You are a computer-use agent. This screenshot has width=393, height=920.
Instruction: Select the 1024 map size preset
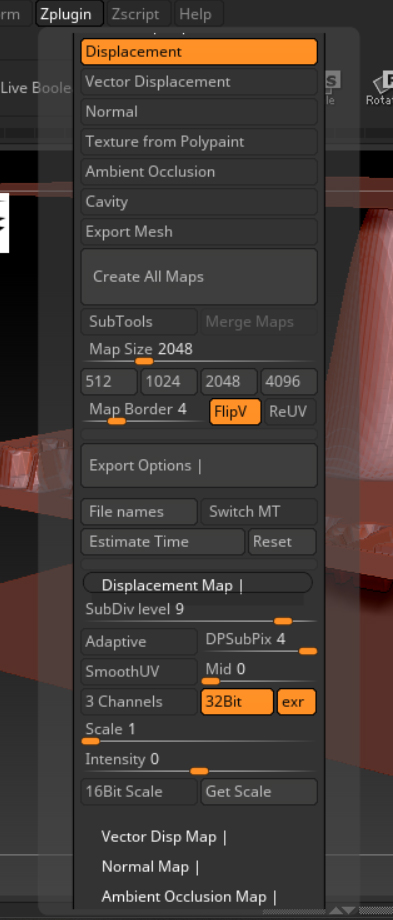(169, 382)
